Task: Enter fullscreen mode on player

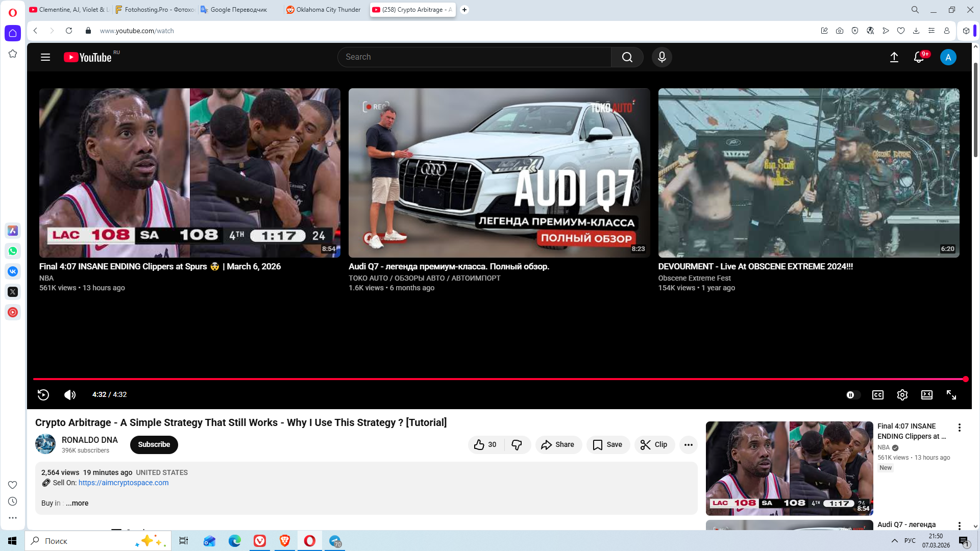Action: (951, 395)
